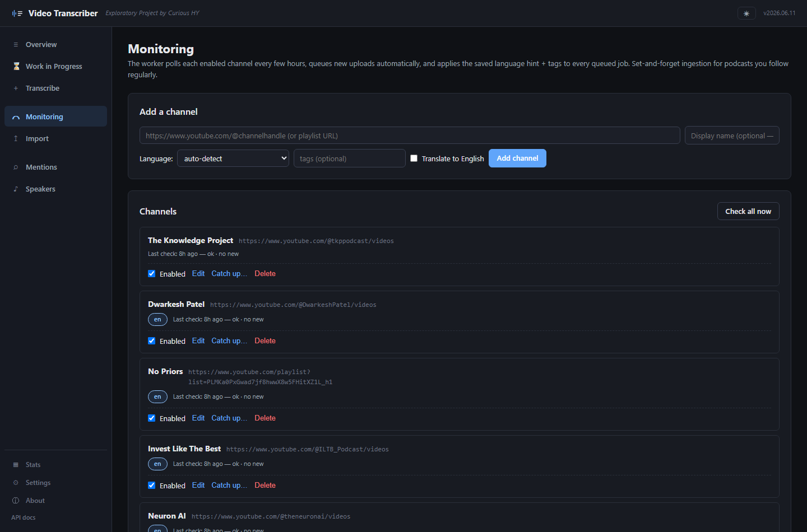Viewport: 807px width, 532px height.
Task: Click the Video Transcriber waveform logo icon
Action: [17, 13]
